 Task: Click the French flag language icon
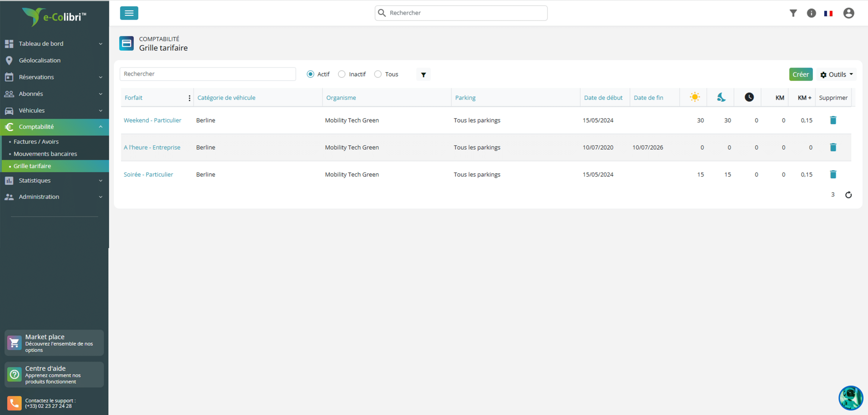[x=828, y=14]
